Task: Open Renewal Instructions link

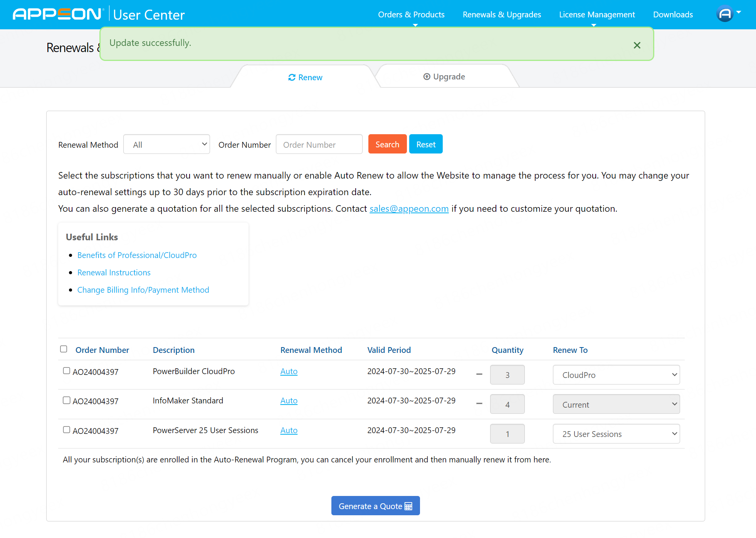Action: (x=114, y=272)
